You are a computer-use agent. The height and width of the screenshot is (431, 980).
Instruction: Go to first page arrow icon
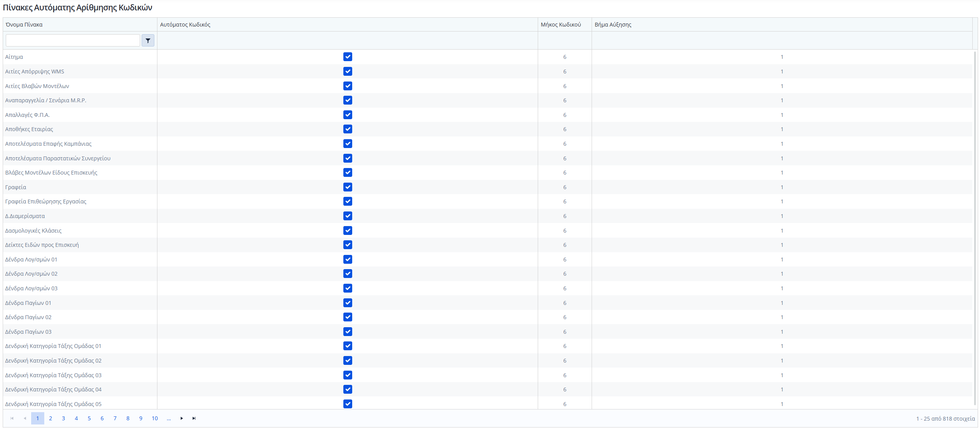(x=12, y=418)
